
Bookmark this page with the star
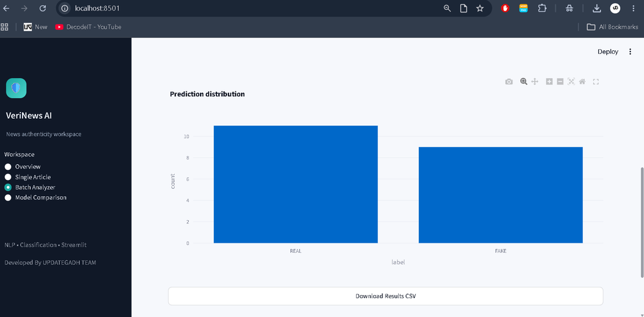pyautogui.click(x=480, y=8)
